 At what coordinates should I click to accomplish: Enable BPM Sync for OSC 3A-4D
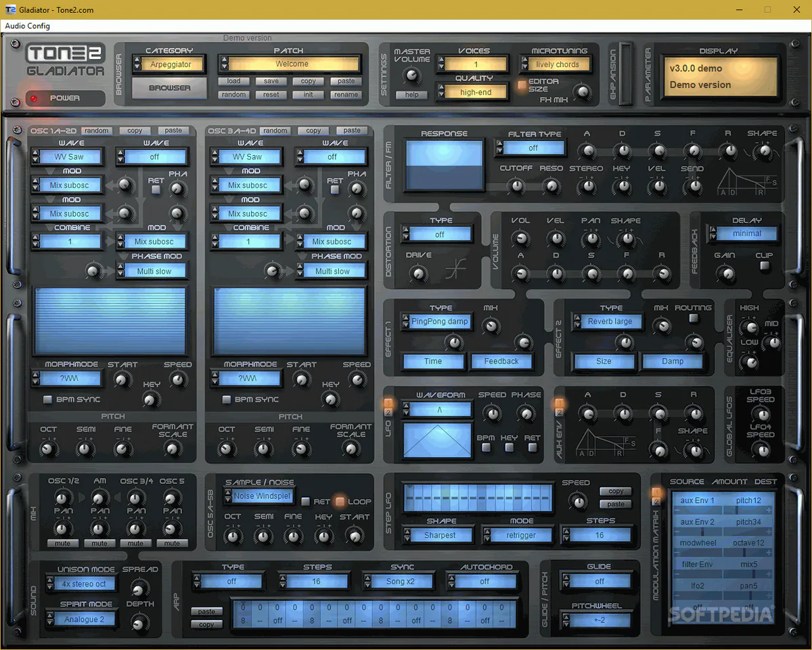(226, 399)
